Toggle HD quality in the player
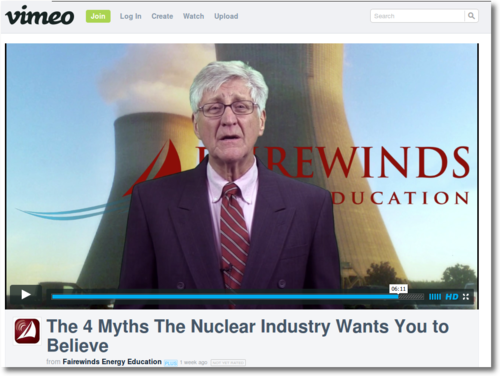Viewport: 500px width, 376px height. (x=452, y=297)
